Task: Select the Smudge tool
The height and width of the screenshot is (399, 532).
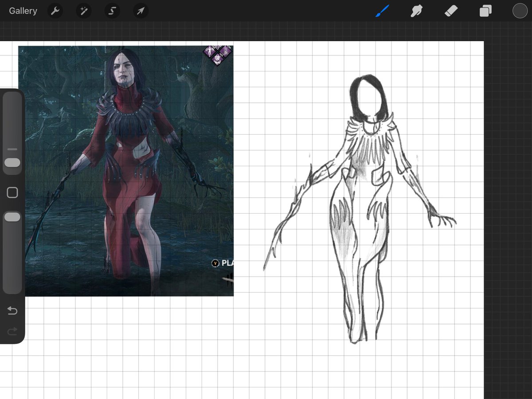Action: click(416, 11)
